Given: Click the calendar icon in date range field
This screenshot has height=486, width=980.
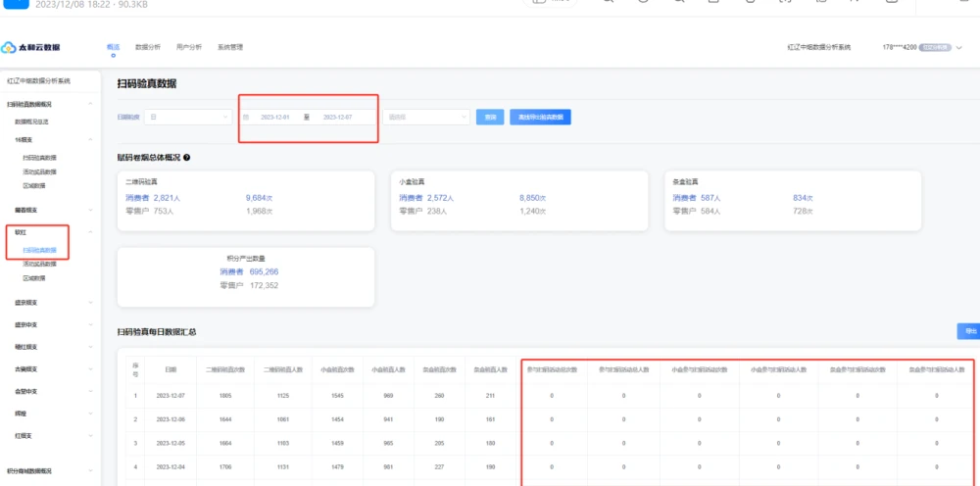Looking at the screenshot, I should coord(247,117).
